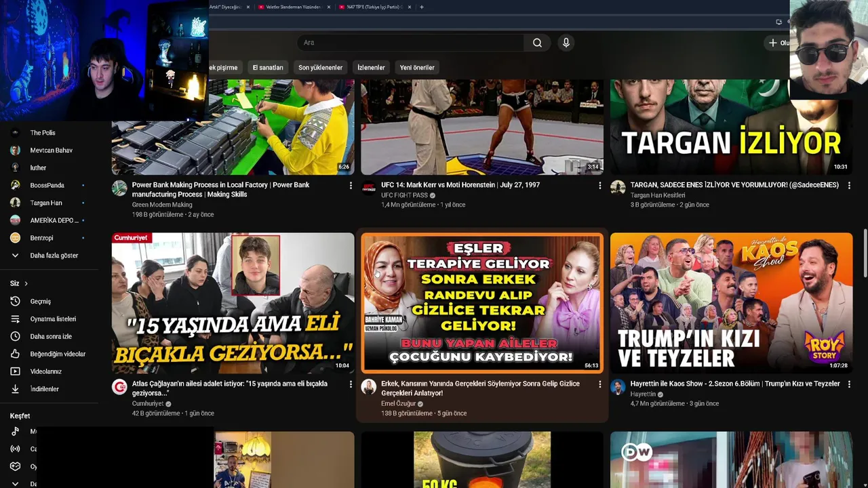Open options menu for Power Bank video
The height and width of the screenshot is (488, 868).
coord(351,185)
